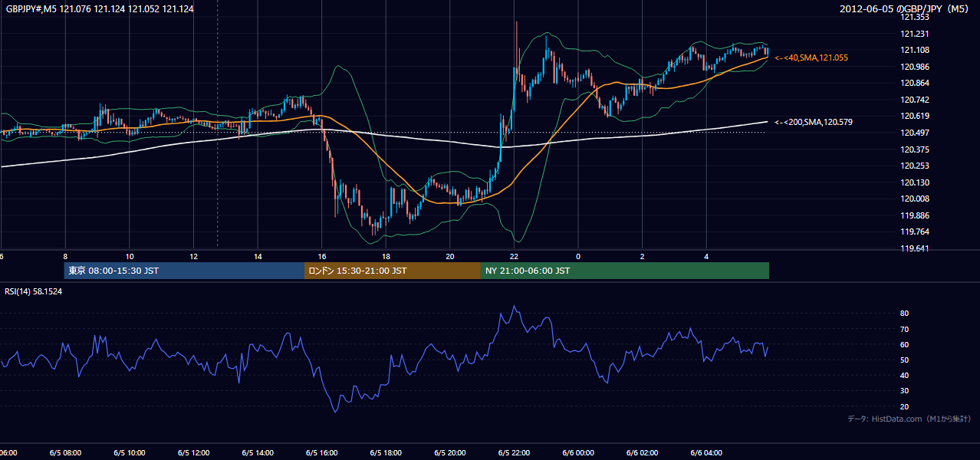Viewport: 980px width, 460px height.
Task: Click the 6/6 00:00 time label
Action: [578, 453]
